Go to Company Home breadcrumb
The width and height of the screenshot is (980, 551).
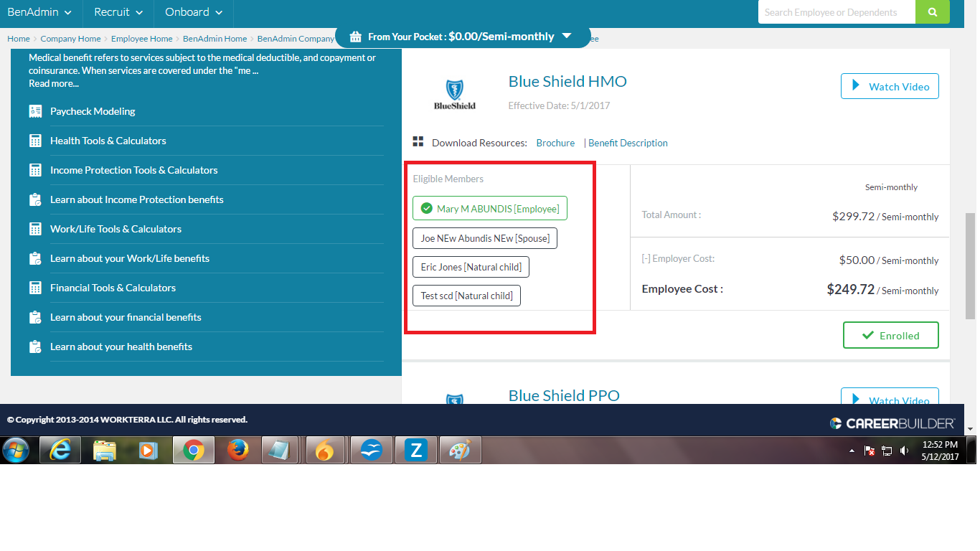(70, 39)
